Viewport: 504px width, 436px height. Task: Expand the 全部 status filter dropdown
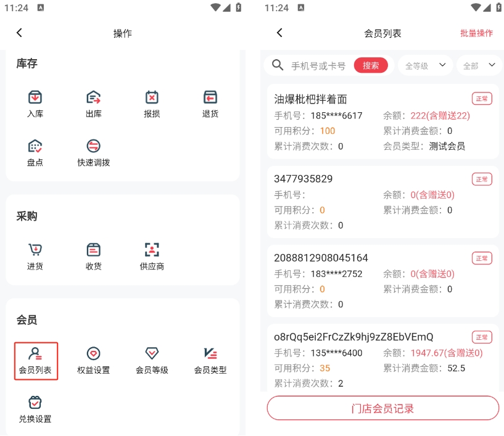coord(479,65)
